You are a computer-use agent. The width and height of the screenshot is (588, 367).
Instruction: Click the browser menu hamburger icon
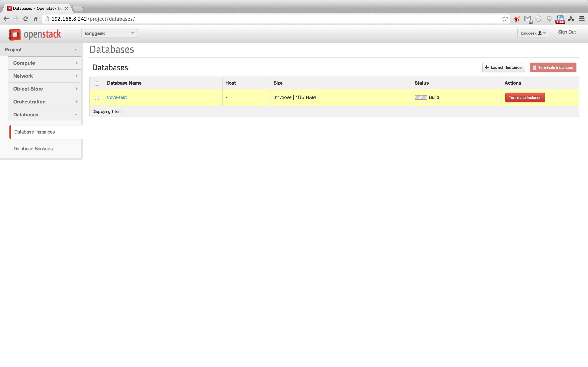pos(582,19)
